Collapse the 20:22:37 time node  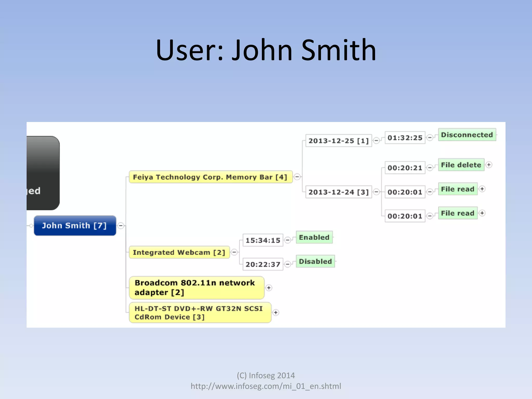[288, 264]
